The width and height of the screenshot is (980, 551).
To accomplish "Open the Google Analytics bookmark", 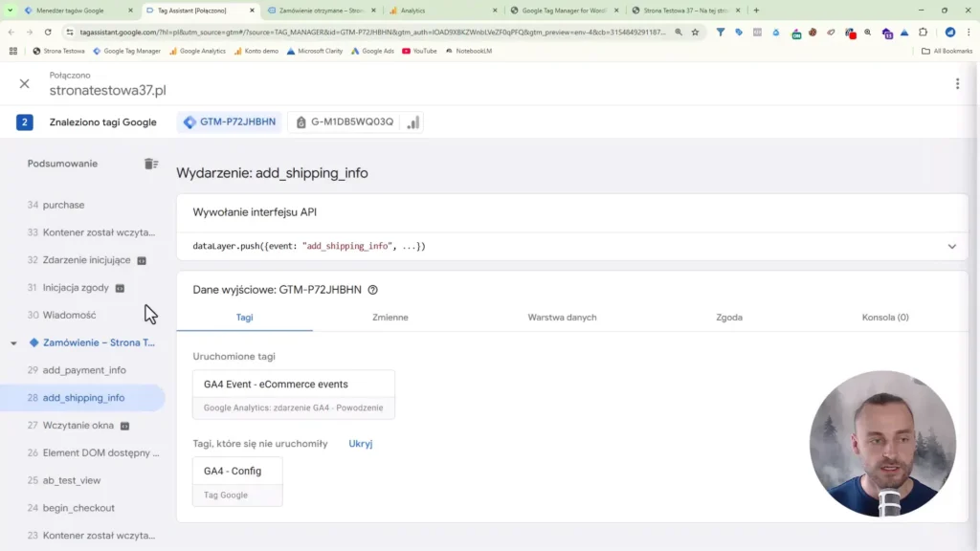I will (197, 51).
